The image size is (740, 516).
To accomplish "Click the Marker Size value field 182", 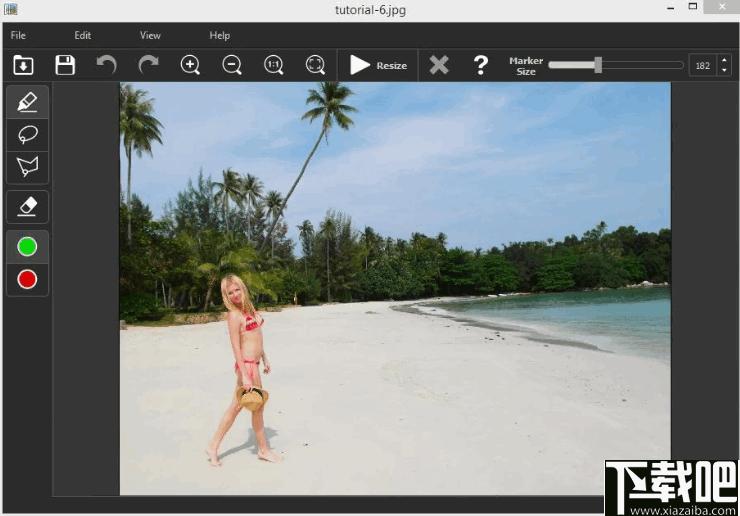I will click(x=703, y=66).
